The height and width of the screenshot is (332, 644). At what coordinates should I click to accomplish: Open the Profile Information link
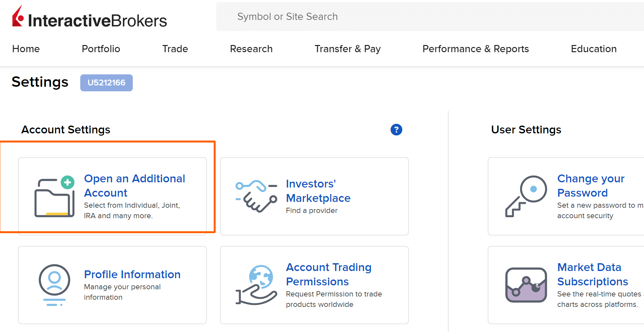(x=132, y=274)
